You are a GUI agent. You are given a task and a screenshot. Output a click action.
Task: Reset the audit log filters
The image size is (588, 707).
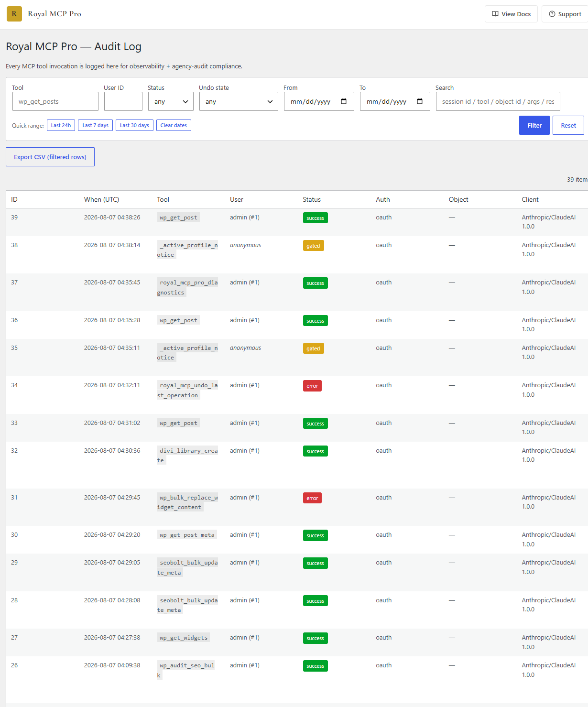tap(568, 125)
